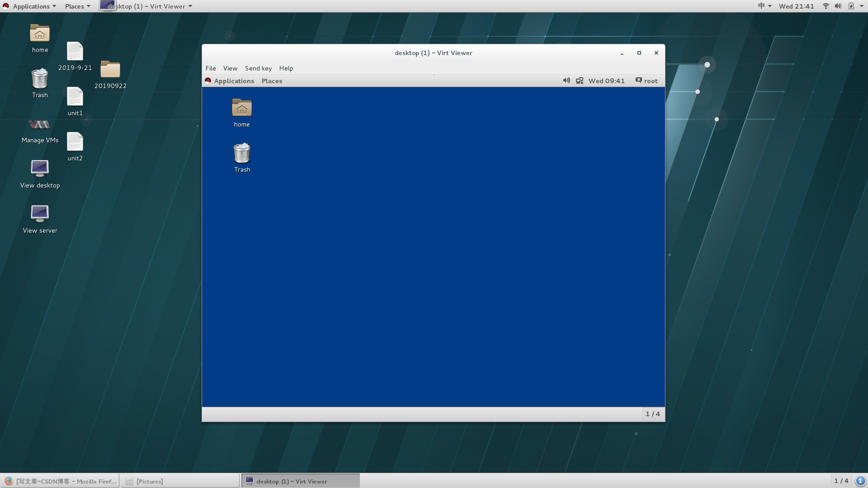Open the Virt Viewer File menu
Viewport: 868px width, 488px height.
click(211, 68)
